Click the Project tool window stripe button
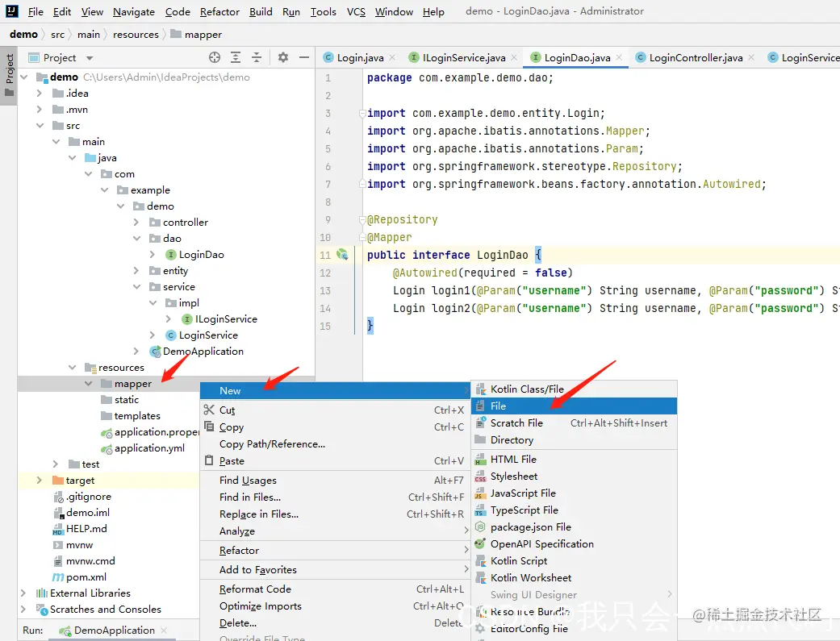Viewport: 840px width, 641px height. coord(9,75)
